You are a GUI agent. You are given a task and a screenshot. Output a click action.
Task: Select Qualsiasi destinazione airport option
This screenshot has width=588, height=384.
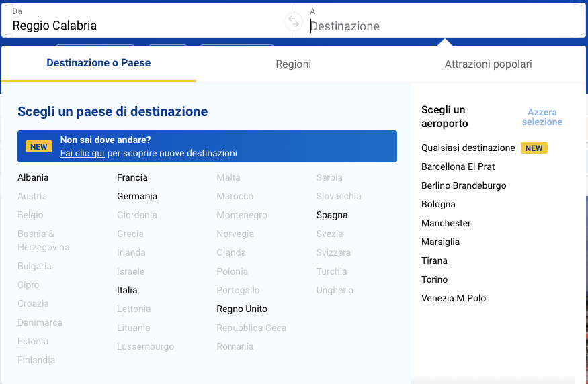468,148
